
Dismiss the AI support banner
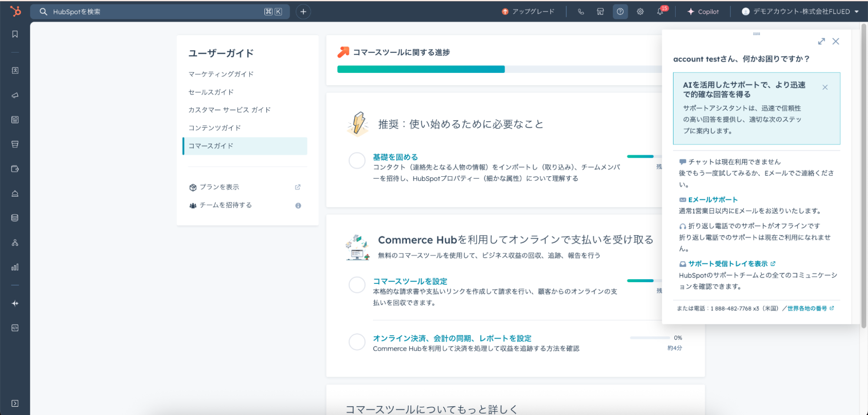825,87
